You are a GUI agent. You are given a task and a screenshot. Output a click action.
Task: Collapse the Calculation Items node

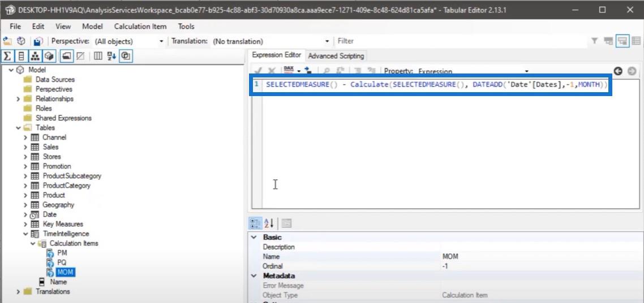[33, 244]
